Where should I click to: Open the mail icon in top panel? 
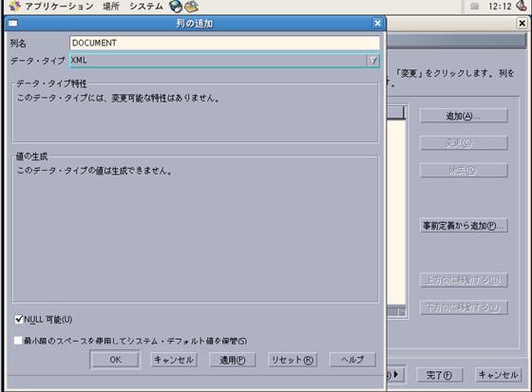(191, 7)
